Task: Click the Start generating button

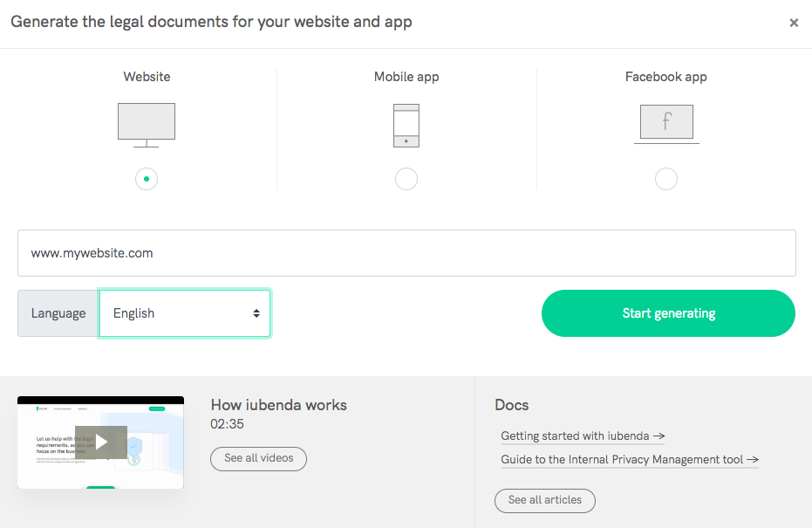Action: 668,313
